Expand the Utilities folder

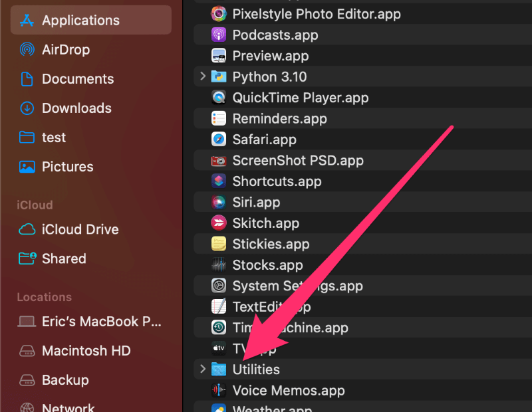pos(203,369)
